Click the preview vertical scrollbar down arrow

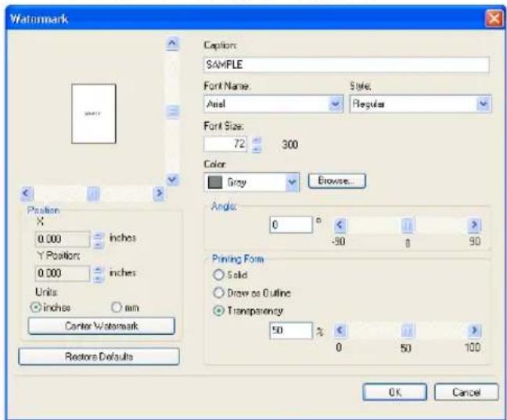click(x=172, y=179)
